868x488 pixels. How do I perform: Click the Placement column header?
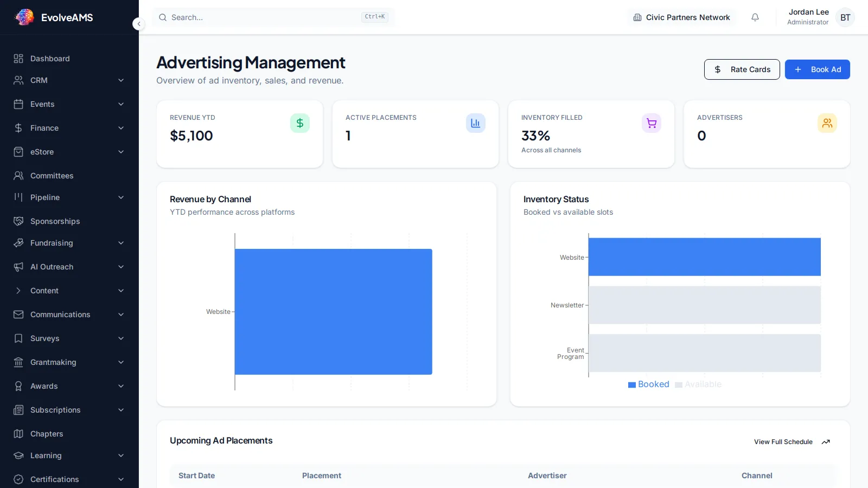click(x=322, y=476)
